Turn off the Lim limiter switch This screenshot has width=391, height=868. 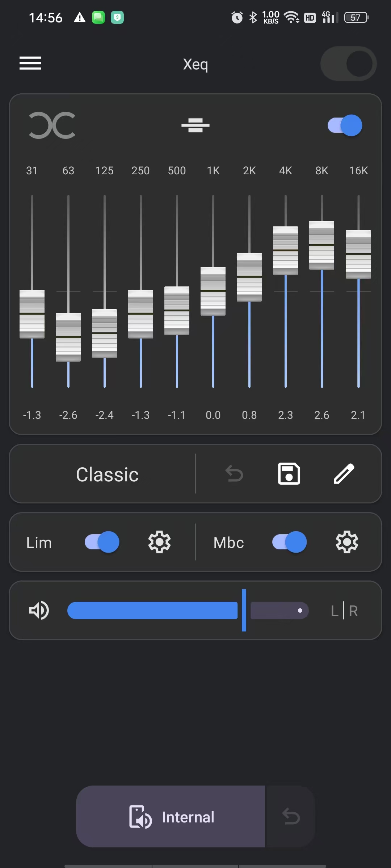tap(102, 542)
